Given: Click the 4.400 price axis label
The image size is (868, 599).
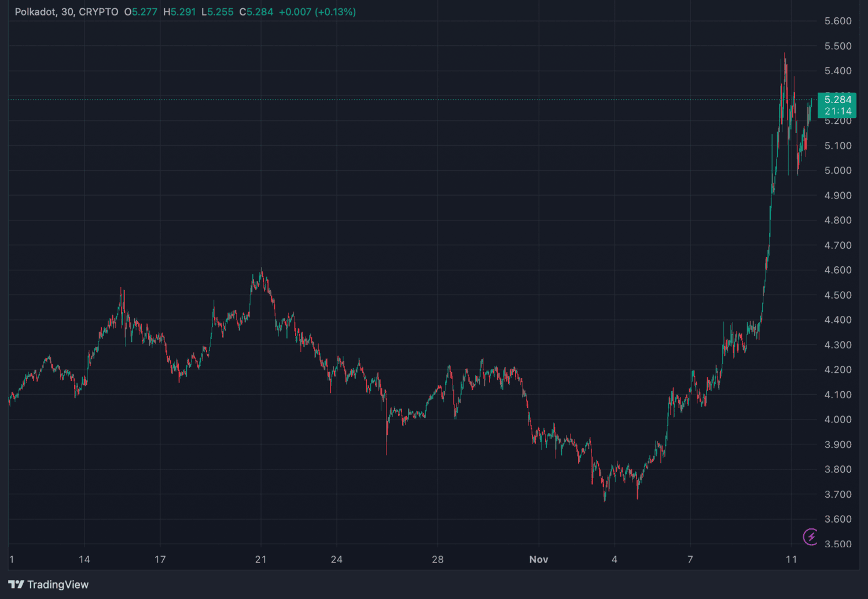Looking at the screenshot, I should [838, 319].
